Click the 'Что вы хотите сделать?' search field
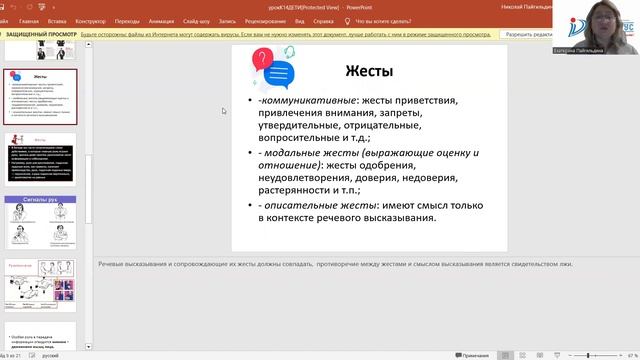 (383, 21)
